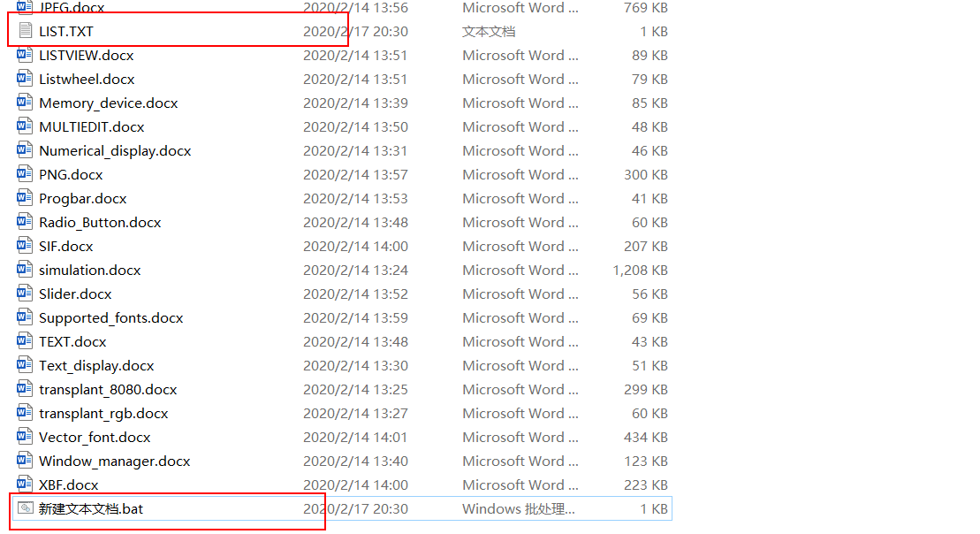Select the batch file icon for 新建文本文档.bat
The width and height of the screenshot is (980, 534).
point(25,508)
